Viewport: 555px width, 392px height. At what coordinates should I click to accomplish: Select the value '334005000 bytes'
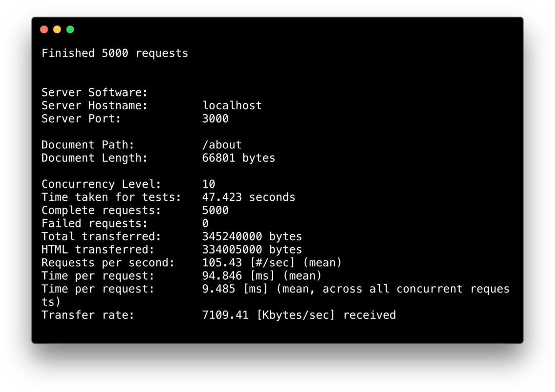tap(252, 250)
